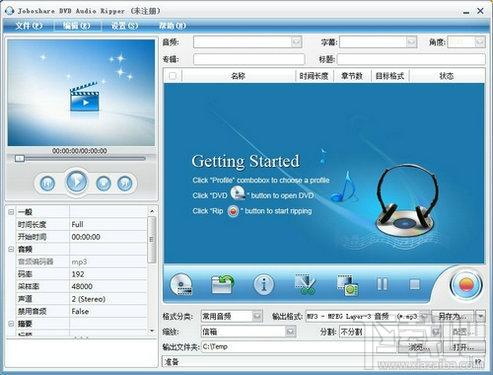
Task: Open the 音频 audio dropdown
Action: coord(297,42)
